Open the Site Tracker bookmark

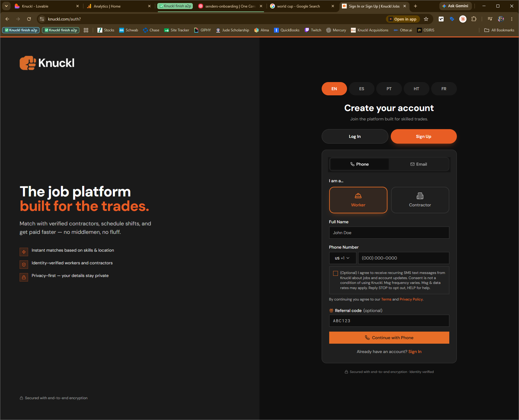(177, 30)
